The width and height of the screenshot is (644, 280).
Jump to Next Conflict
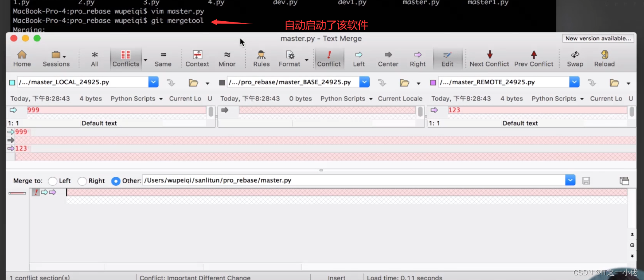(490, 59)
